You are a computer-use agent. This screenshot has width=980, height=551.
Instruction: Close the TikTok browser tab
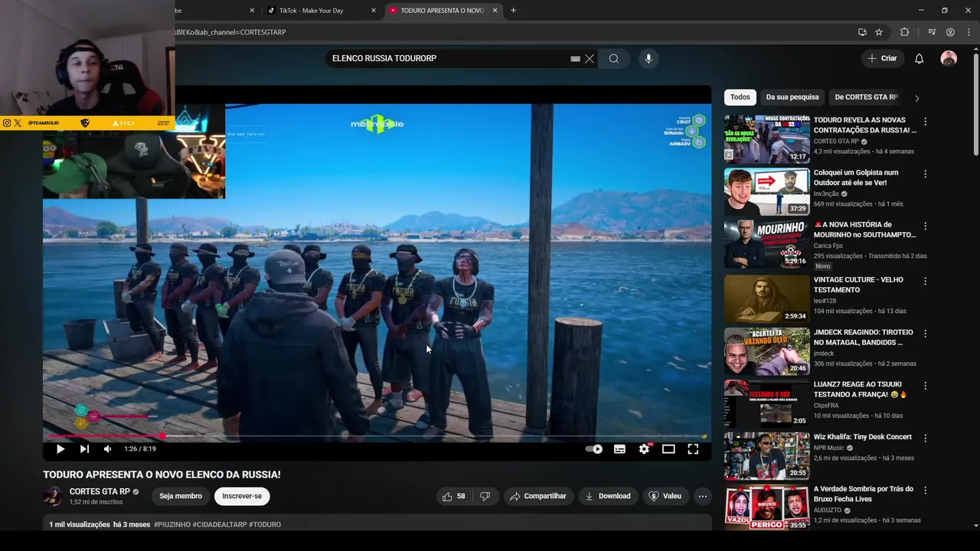click(x=374, y=11)
